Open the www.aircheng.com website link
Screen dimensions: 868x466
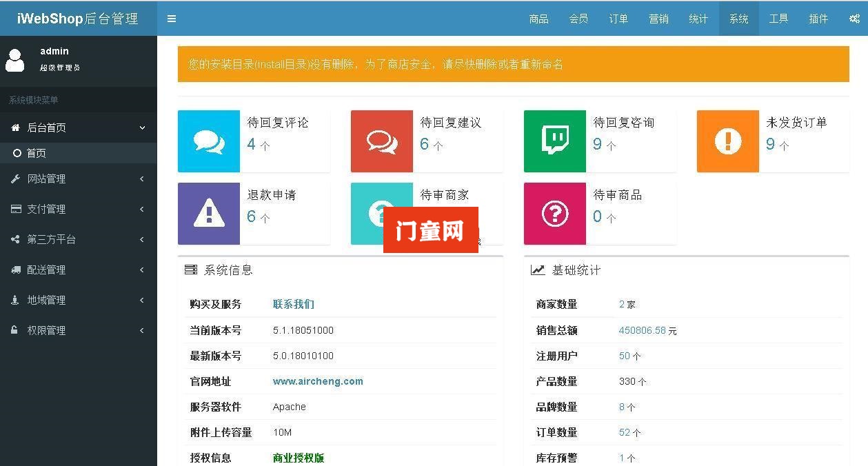point(318,381)
